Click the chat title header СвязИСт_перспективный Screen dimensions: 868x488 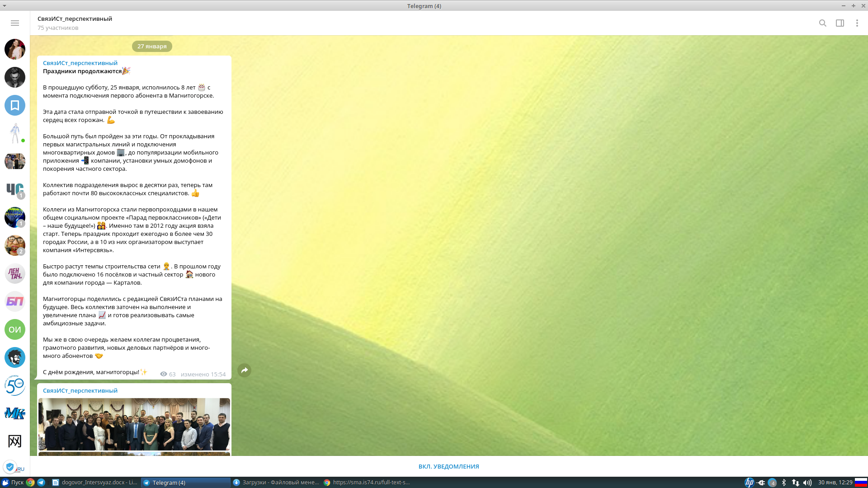point(75,19)
